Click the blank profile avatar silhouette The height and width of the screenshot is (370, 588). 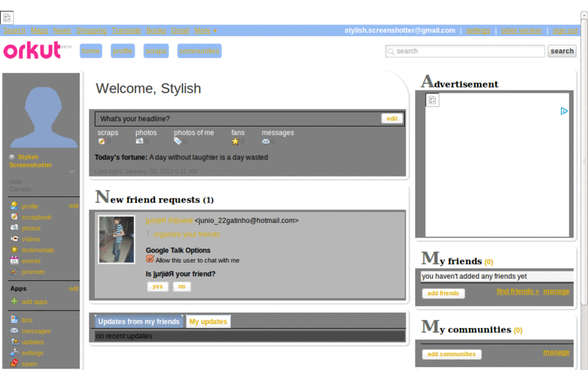pyautogui.click(x=43, y=117)
